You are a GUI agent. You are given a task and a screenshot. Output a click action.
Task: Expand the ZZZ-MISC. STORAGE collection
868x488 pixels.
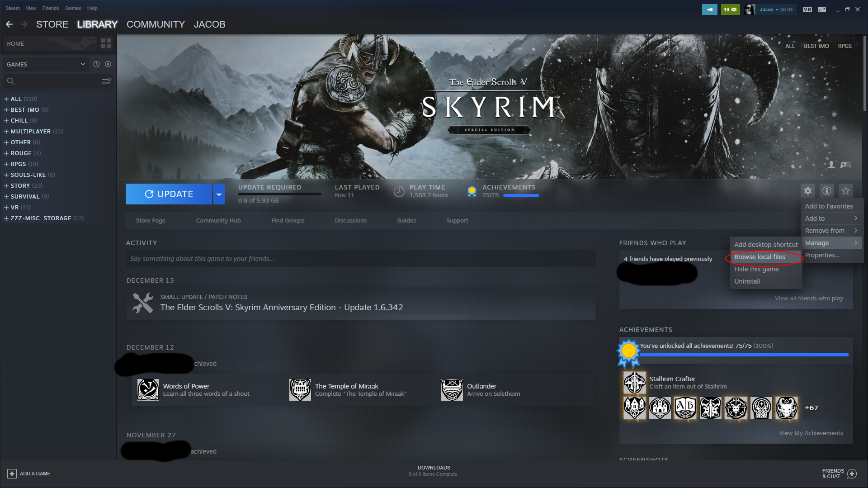click(x=6, y=218)
